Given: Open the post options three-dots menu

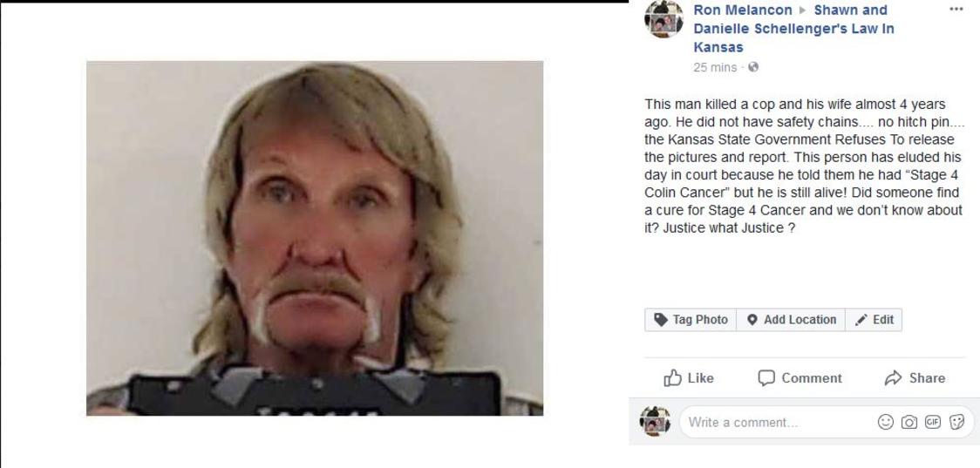Looking at the screenshot, I should click(x=956, y=10).
